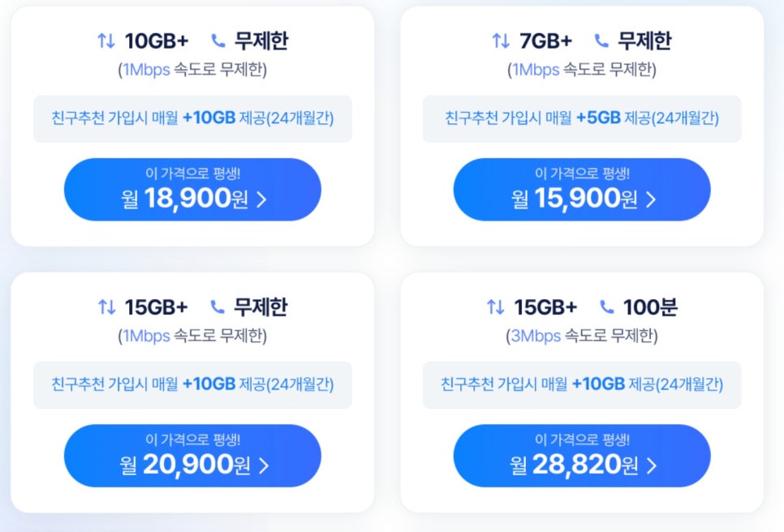
Task: Select the 월 15,900원 plan button
Action: pyautogui.click(x=582, y=189)
